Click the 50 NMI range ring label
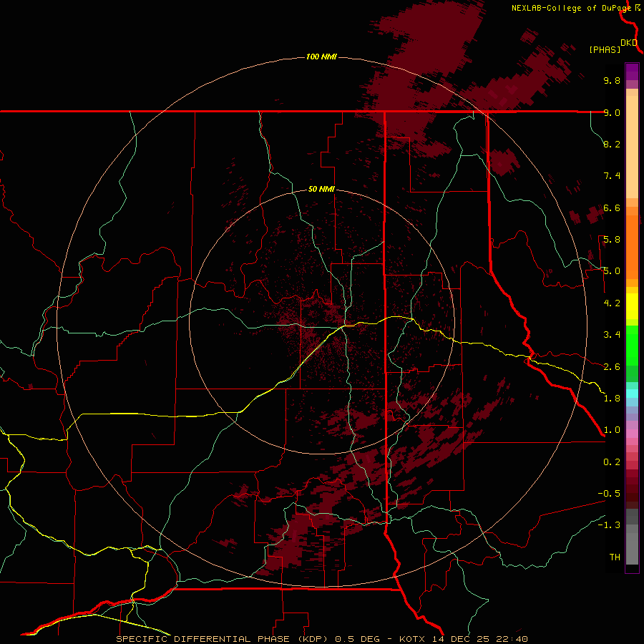The image size is (644, 644). (321, 190)
